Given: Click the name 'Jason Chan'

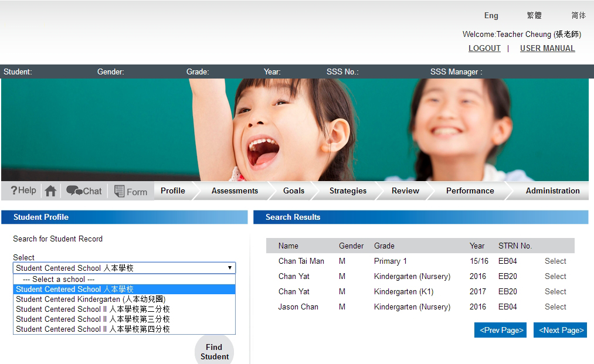Looking at the screenshot, I should click(x=298, y=307).
